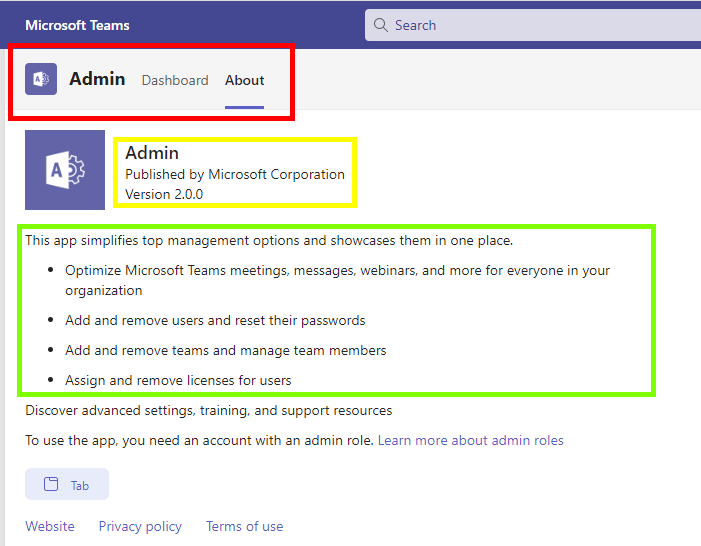Click the large Admin app logo tile
This screenshot has height=546, width=701.
pyautogui.click(x=65, y=170)
